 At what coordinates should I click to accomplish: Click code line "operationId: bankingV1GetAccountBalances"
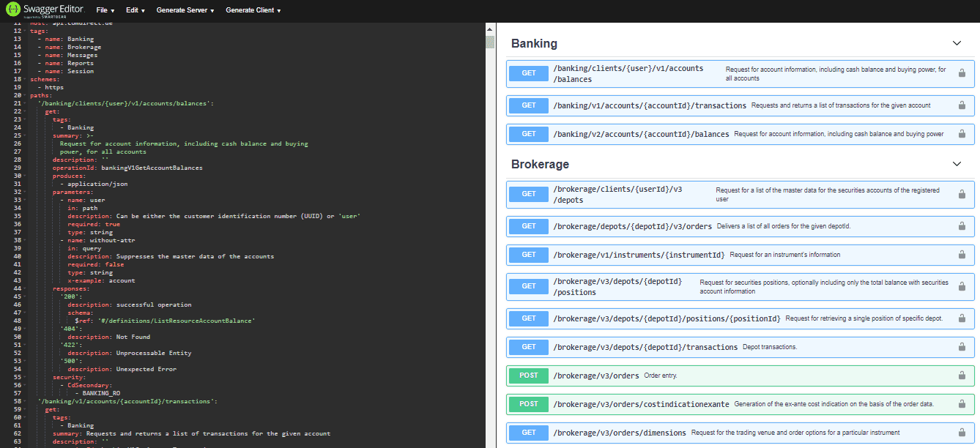pos(127,168)
